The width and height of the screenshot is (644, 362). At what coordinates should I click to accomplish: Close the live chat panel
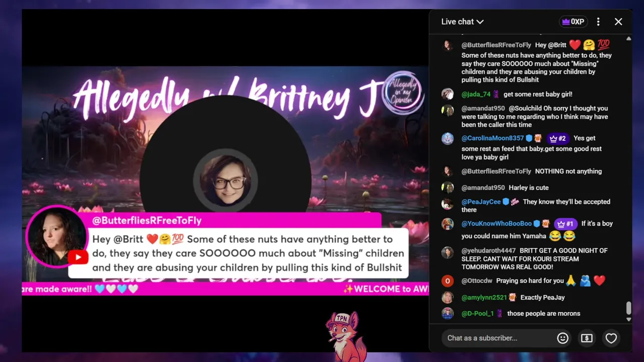[x=618, y=22]
